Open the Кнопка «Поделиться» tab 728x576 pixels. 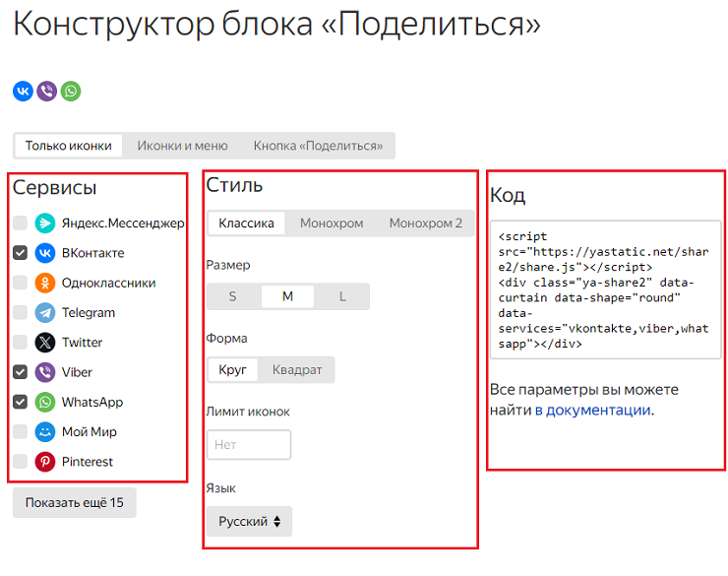[318, 146]
